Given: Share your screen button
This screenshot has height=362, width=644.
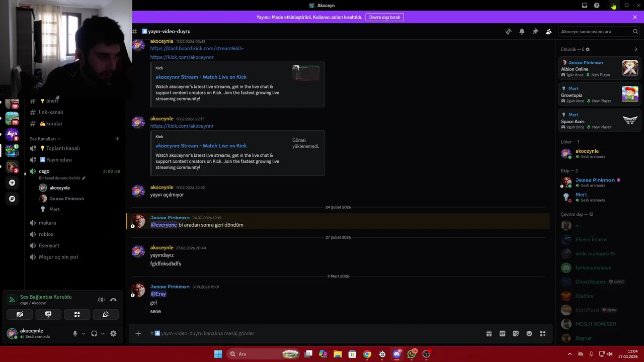Looking at the screenshot, I should click(x=48, y=314).
